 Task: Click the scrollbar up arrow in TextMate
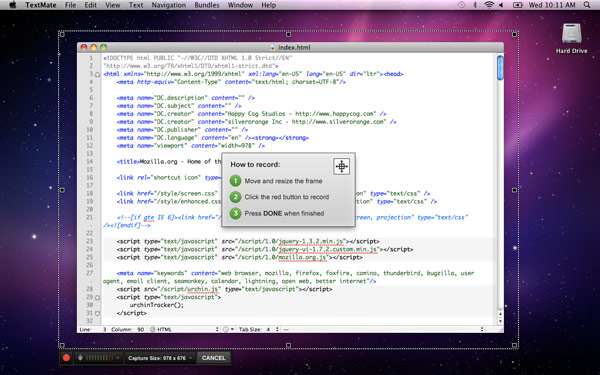click(500, 314)
